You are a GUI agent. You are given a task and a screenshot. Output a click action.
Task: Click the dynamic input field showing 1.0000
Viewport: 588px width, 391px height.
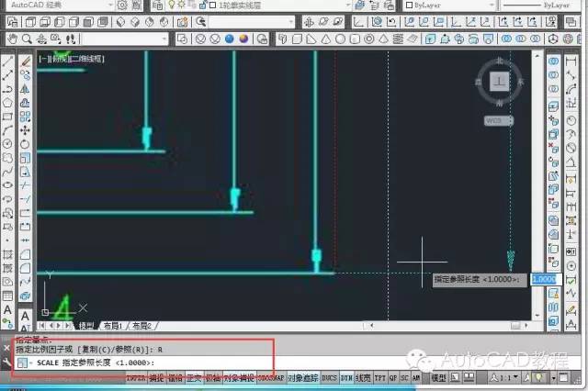(545, 279)
